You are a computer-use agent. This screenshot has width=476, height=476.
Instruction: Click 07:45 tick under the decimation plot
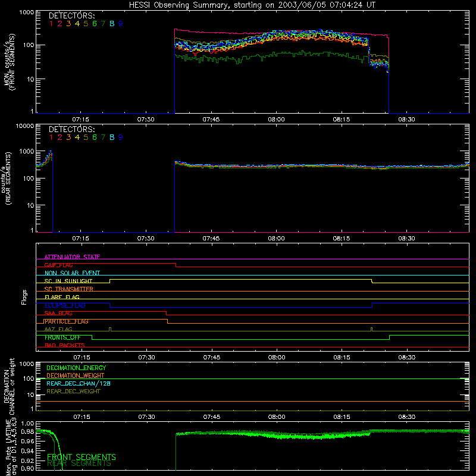coord(212,417)
